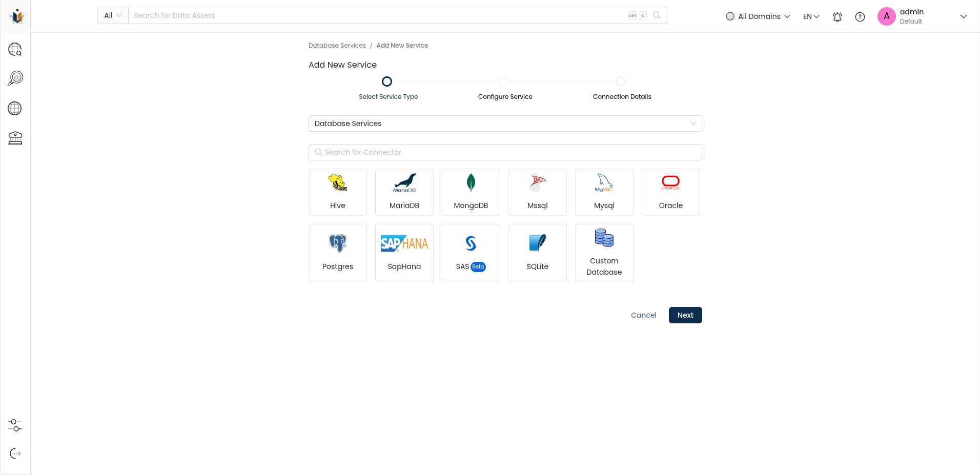This screenshot has width=980, height=475.
Task: Open the All search filter dropdown
Action: pos(113,15)
